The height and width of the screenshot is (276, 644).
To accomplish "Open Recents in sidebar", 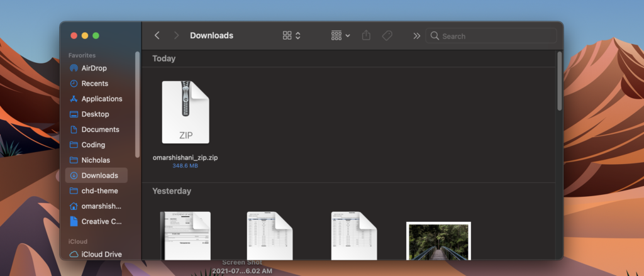I will pyautogui.click(x=96, y=84).
